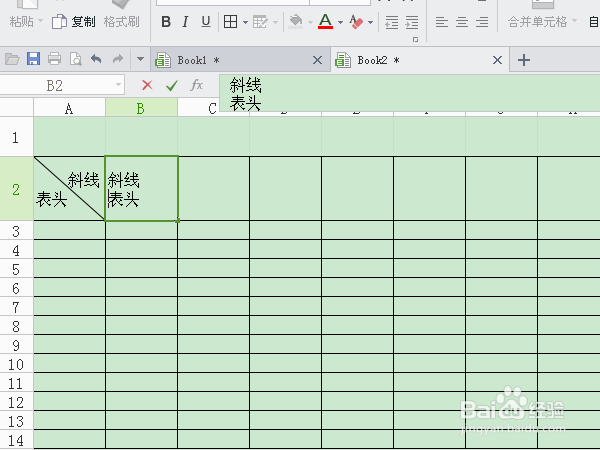Select column A header
Screen dimensions: 600x450
click(x=69, y=109)
